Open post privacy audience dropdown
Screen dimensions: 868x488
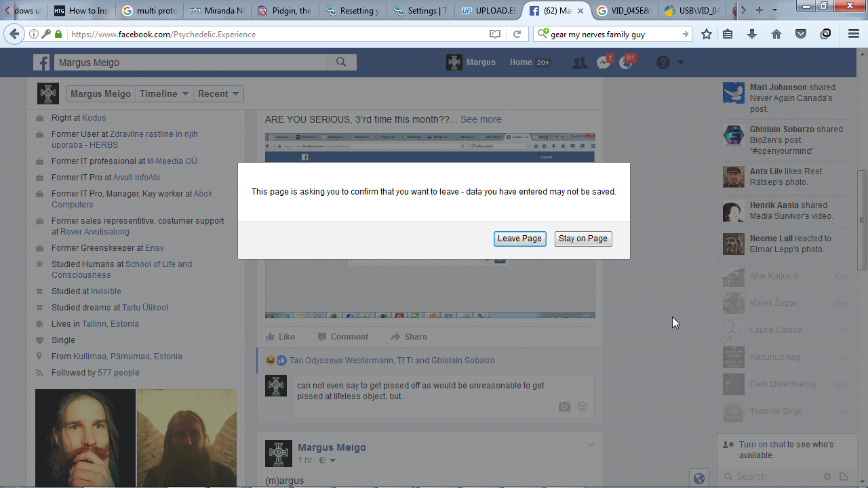[328, 461]
